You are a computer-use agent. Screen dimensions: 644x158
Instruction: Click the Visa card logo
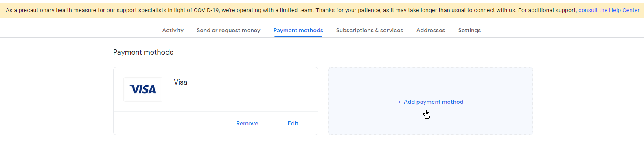coord(142,89)
